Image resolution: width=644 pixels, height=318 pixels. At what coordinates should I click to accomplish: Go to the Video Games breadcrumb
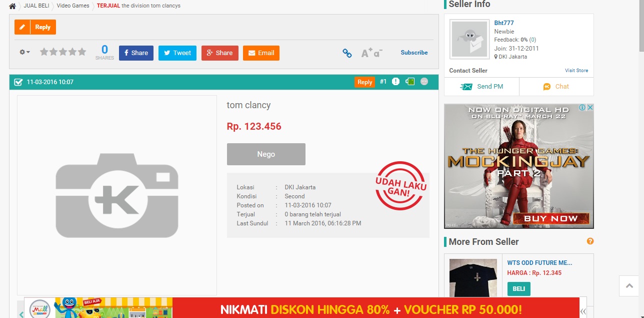click(73, 6)
